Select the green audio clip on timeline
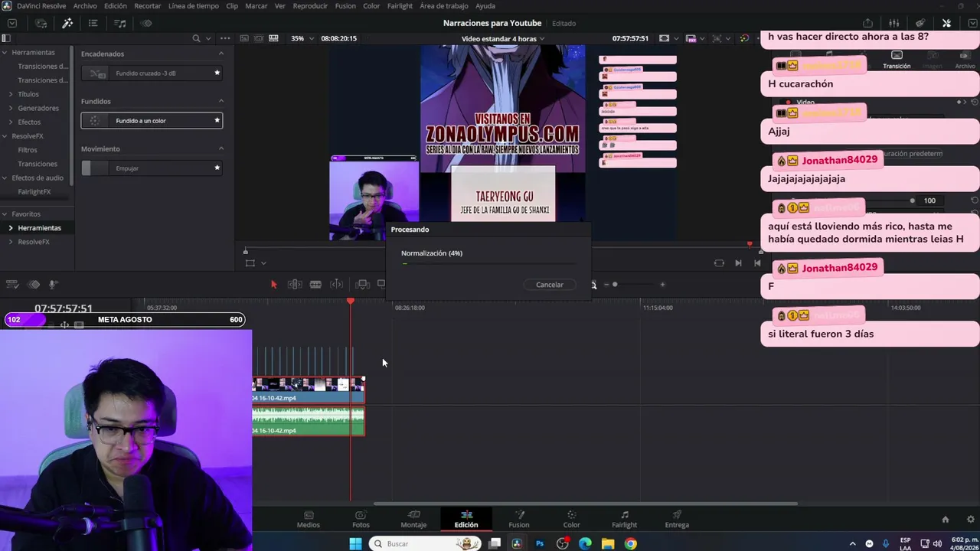The height and width of the screenshot is (551, 980). coord(309,421)
